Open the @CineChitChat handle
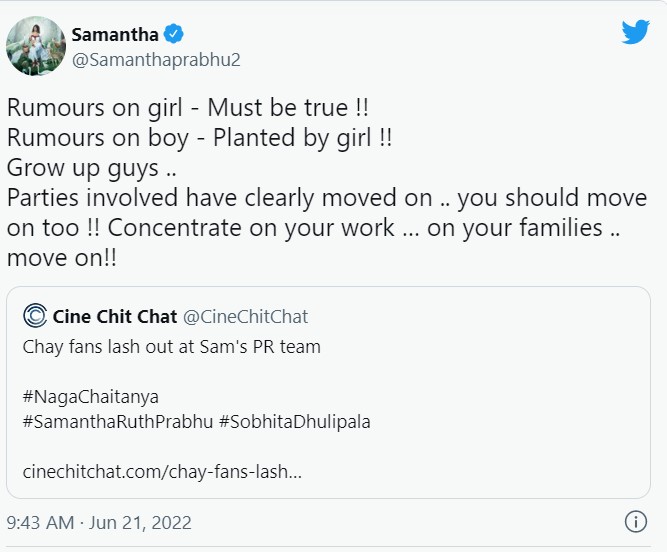Image resolution: width=667 pixels, height=552 pixels. (245, 317)
